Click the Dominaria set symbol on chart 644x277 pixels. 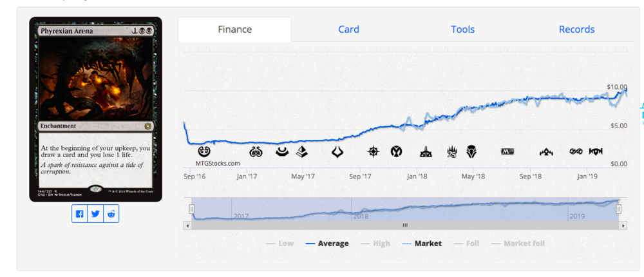click(x=472, y=152)
